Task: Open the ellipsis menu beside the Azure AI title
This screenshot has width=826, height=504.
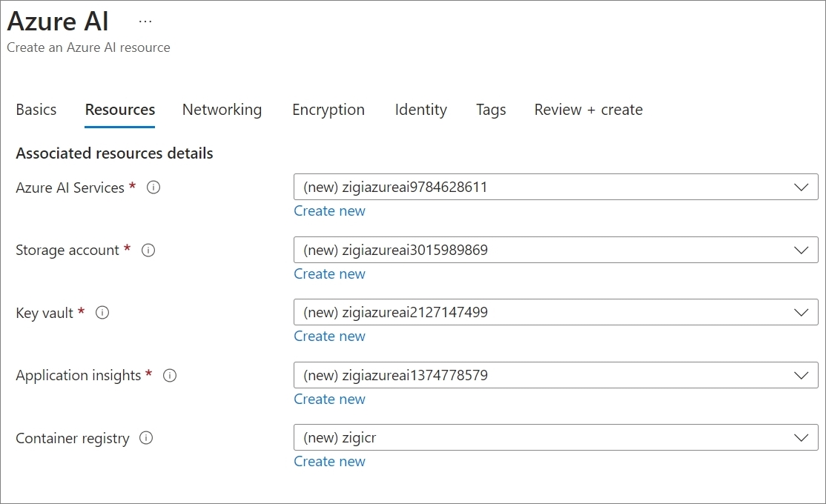Action: tap(145, 21)
